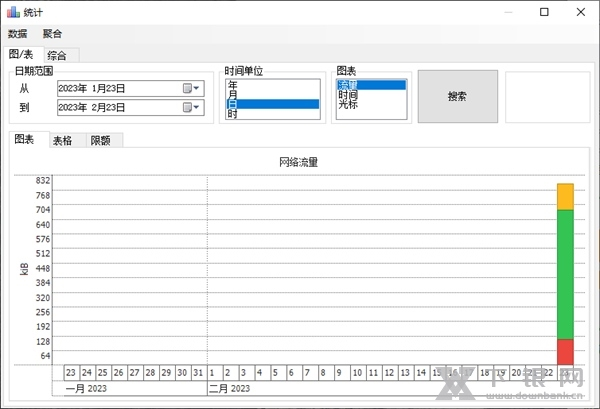Viewport: 600px width, 409px height.
Task: Select 日 in the time unit list
Action: [x=273, y=104]
